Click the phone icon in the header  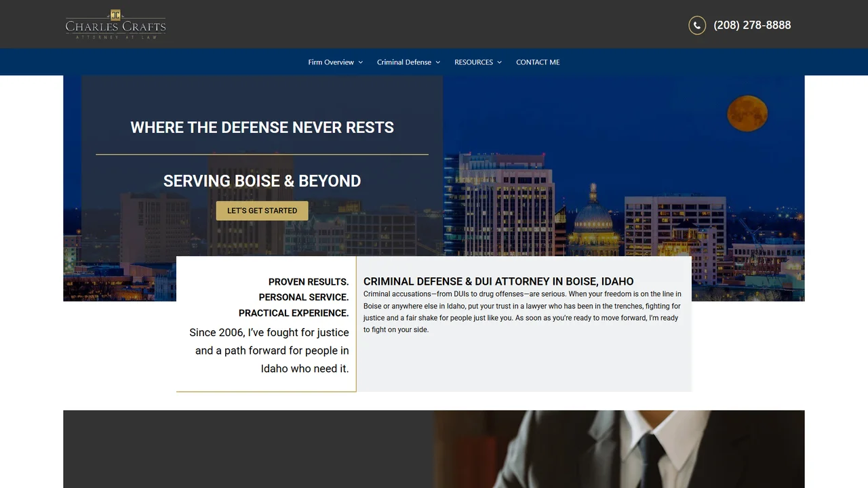tap(697, 25)
